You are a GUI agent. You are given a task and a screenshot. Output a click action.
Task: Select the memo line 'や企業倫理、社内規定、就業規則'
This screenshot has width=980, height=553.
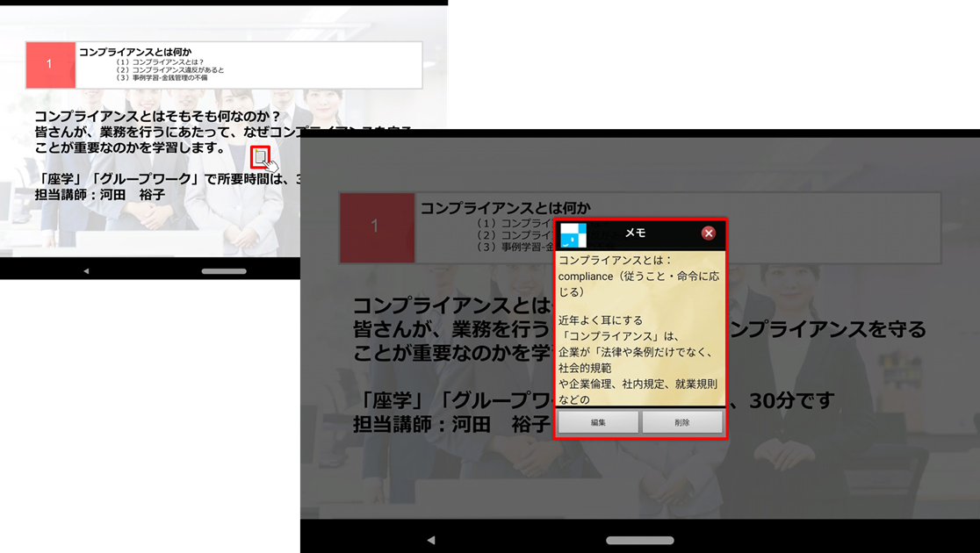coord(638,384)
